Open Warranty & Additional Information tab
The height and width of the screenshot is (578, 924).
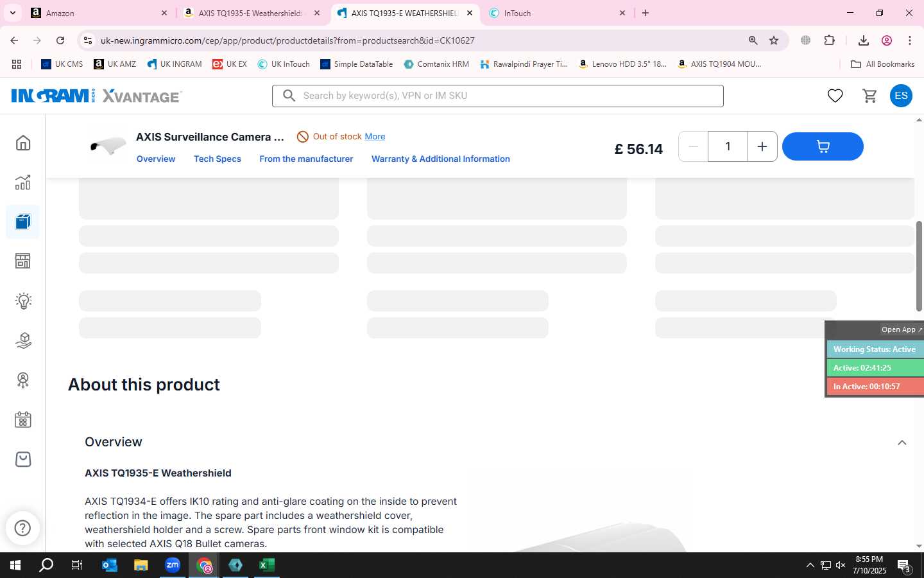(x=441, y=159)
